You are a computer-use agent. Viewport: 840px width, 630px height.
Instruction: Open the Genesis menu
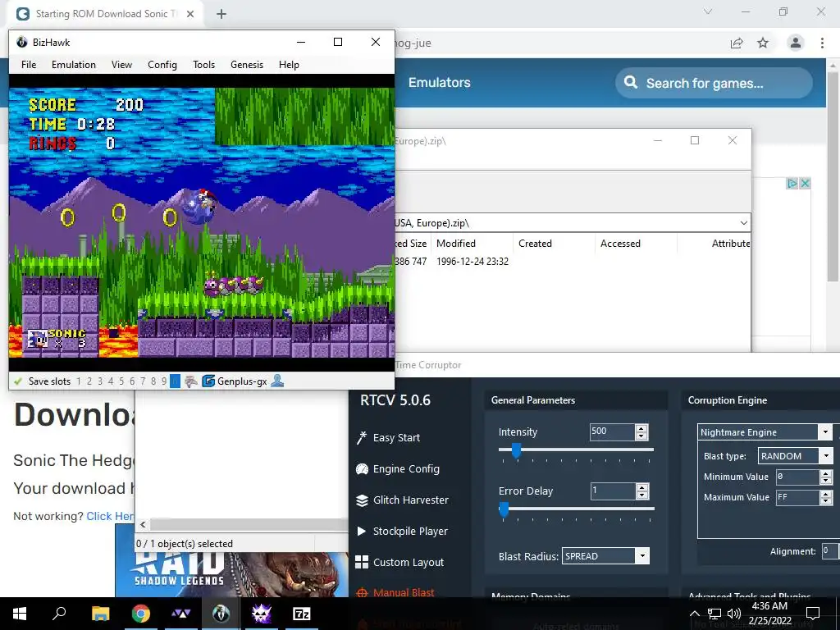pyautogui.click(x=247, y=65)
